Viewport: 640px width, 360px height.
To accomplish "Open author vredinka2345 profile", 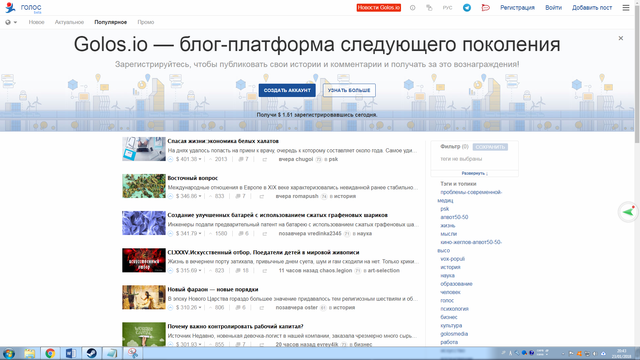I will pyautogui.click(x=324, y=233).
